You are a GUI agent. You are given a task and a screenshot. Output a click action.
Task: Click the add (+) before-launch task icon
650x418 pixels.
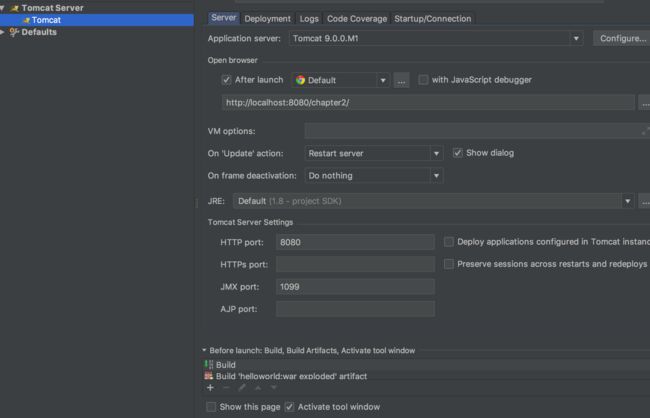(210, 388)
